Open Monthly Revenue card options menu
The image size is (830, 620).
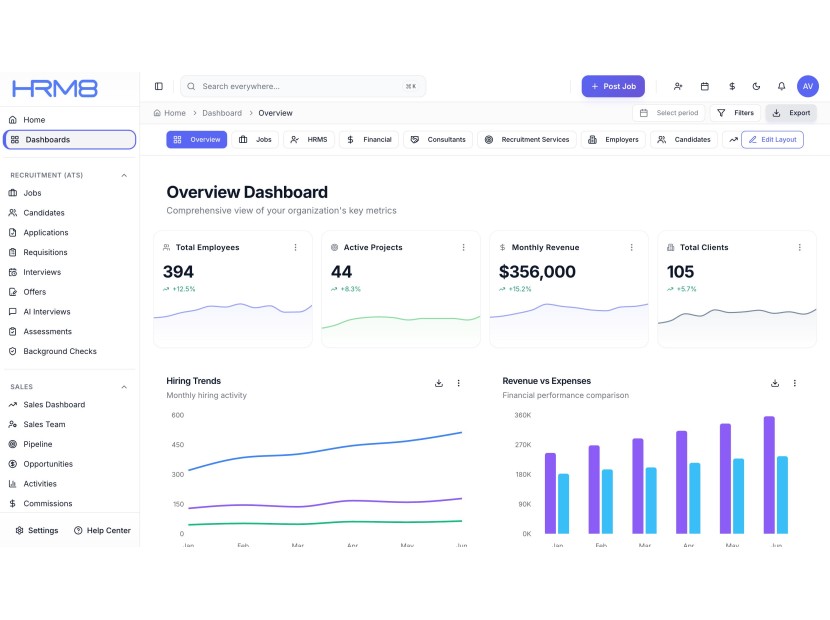coord(631,247)
